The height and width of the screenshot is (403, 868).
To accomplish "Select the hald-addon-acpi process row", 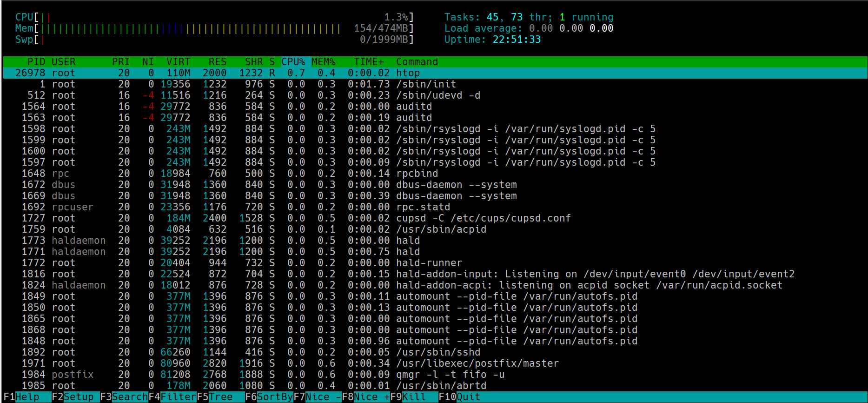I will pos(435,285).
